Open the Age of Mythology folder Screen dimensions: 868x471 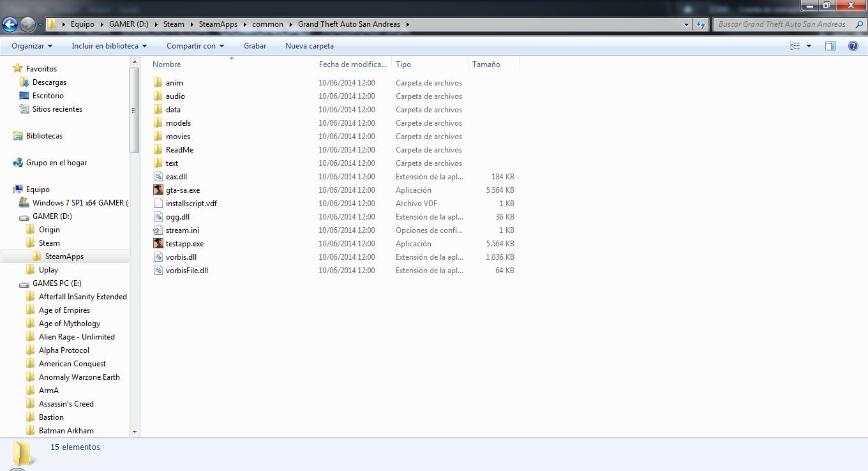click(70, 324)
